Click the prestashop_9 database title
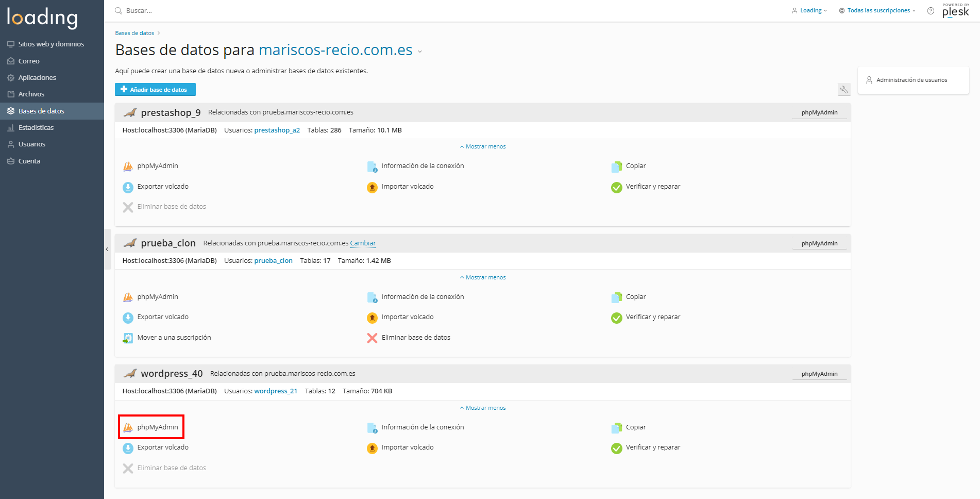Screen dimensions: 980x499 pyautogui.click(x=171, y=112)
